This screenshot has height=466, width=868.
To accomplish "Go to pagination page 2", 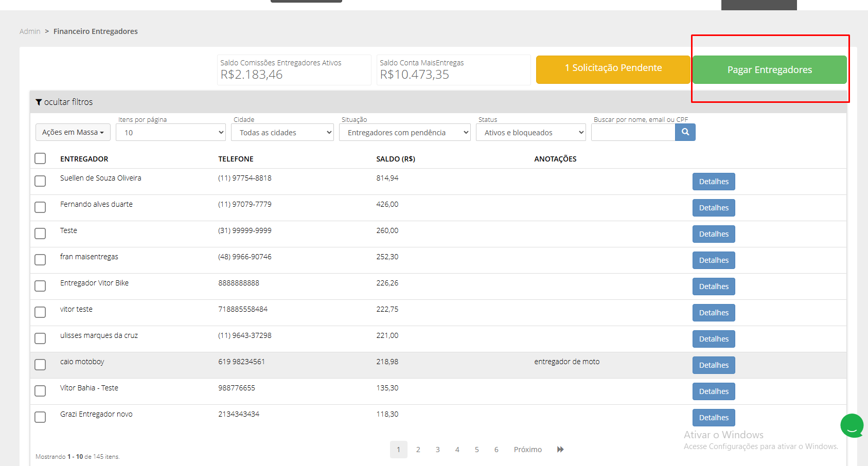I will coord(418,450).
